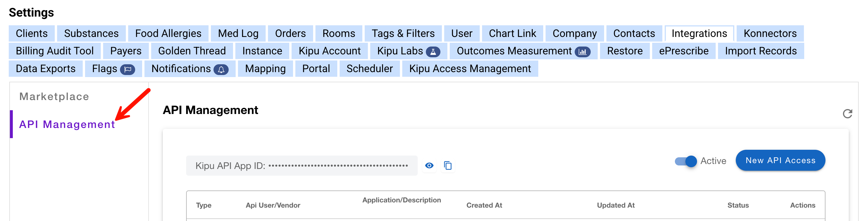Toggle the Active switch off

pyautogui.click(x=685, y=161)
